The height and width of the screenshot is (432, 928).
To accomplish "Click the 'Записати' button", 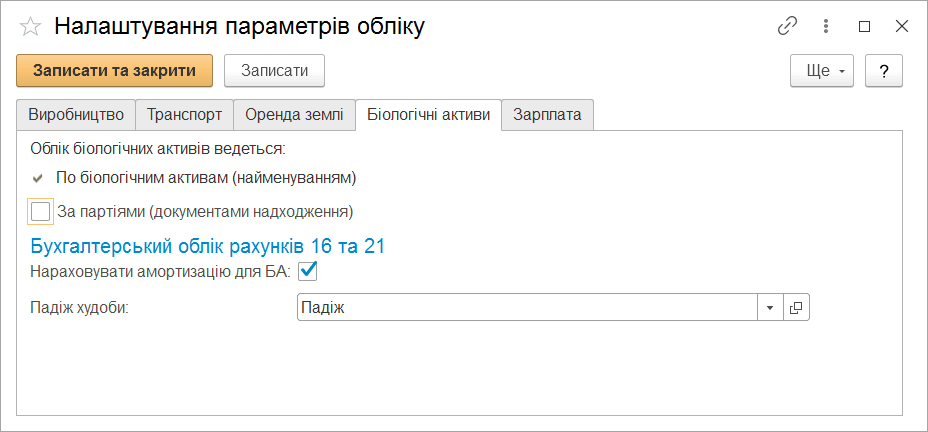I will 275,71.
